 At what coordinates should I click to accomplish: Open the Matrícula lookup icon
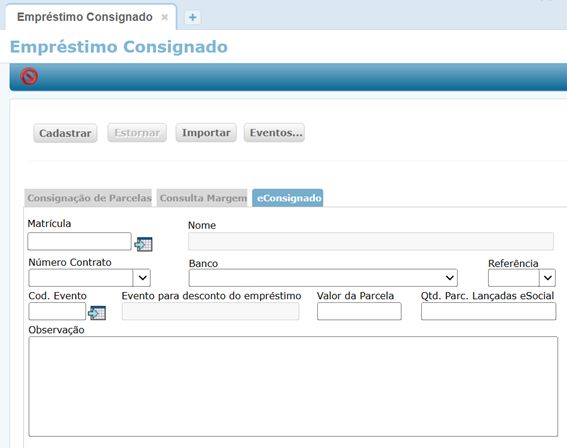click(x=143, y=244)
